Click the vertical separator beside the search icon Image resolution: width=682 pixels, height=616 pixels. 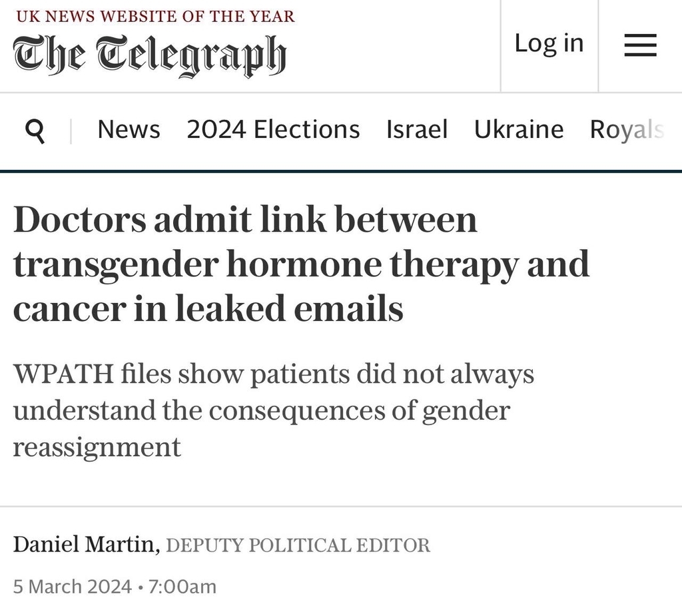[x=71, y=131]
